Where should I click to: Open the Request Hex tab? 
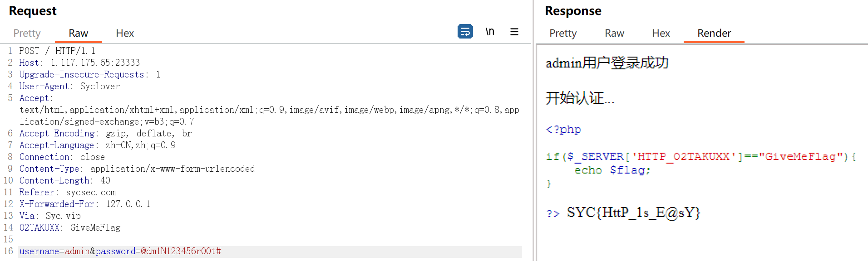coord(125,33)
